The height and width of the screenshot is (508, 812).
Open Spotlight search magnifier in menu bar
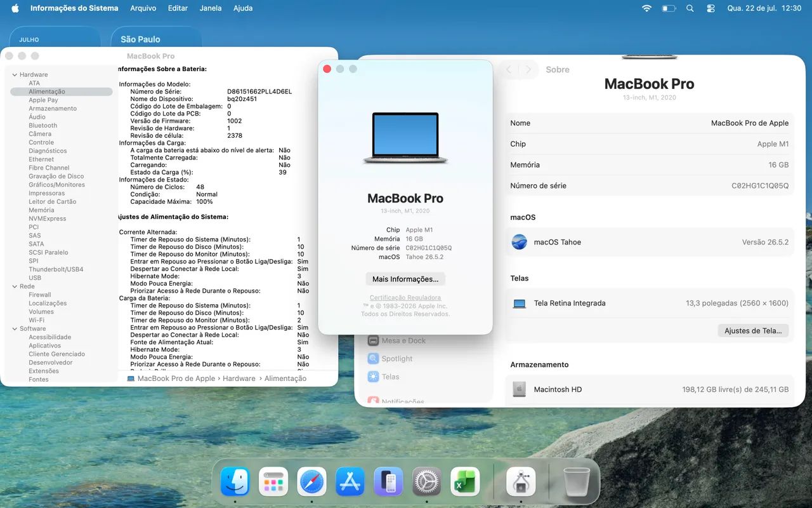pyautogui.click(x=690, y=8)
